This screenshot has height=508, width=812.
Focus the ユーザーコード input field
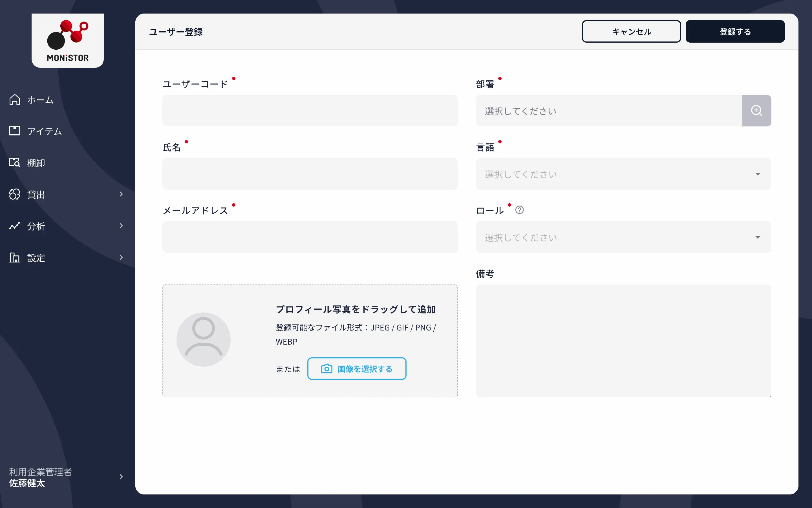310,111
